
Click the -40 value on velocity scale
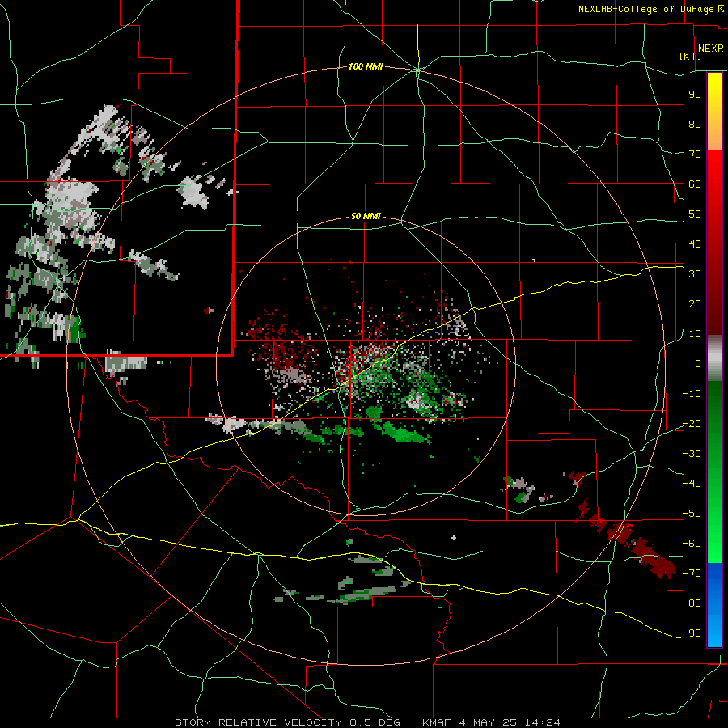(692, 484)
